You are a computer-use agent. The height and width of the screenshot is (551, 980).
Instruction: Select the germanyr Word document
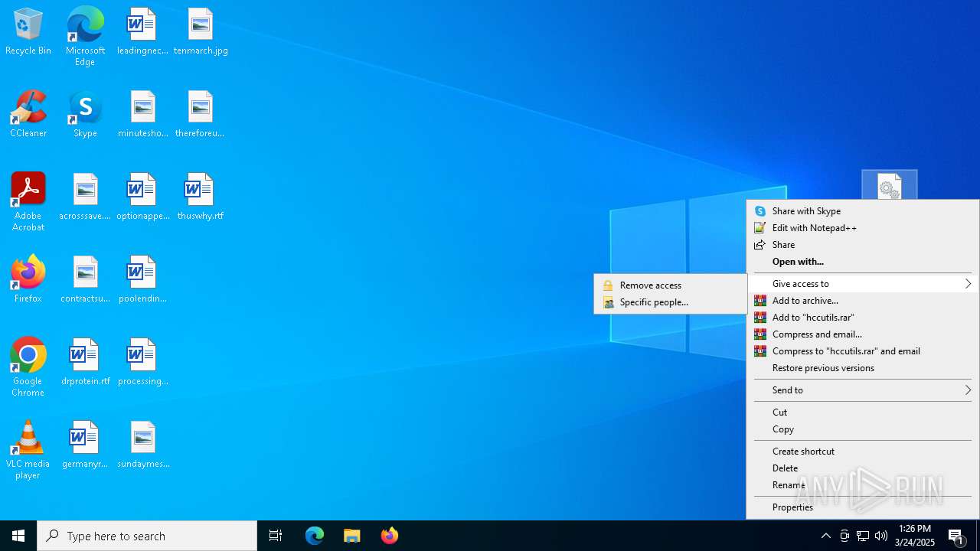(85, 445)
